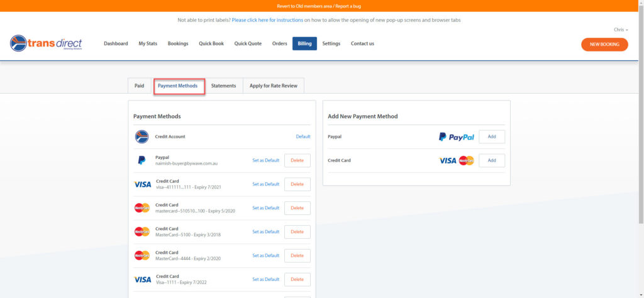Click the VISA logo in Add New Payment Method

(x=448, y=160)
